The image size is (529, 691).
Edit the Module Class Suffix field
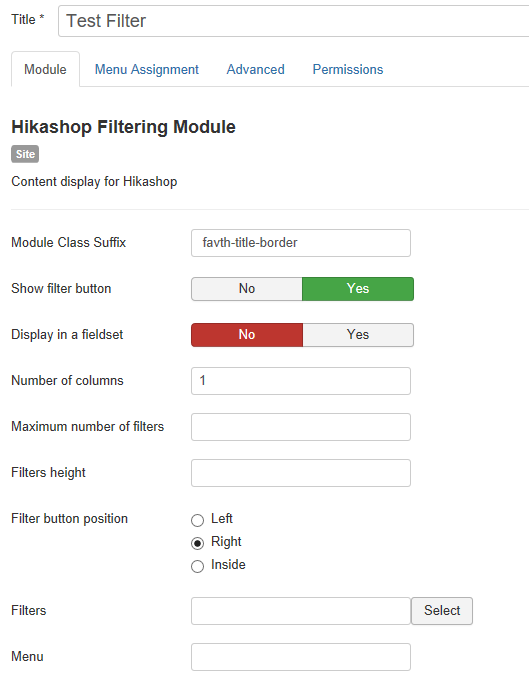pos(301,243)
